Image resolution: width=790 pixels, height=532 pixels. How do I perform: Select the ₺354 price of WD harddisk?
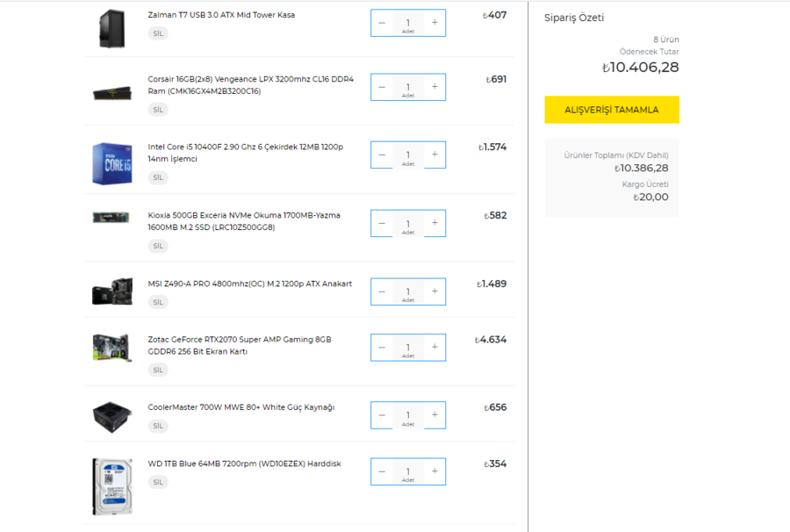tap(495, 464)
